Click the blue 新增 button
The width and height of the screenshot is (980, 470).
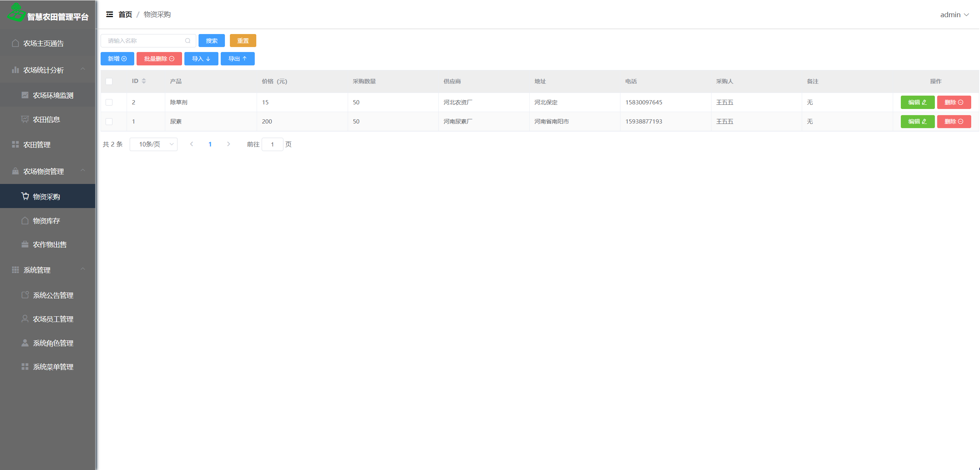click(117, 59)
